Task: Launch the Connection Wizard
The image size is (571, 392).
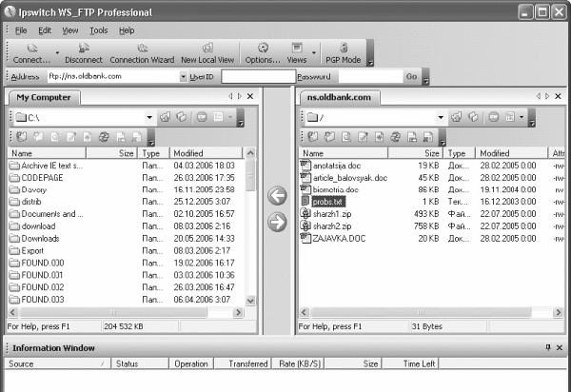Action: click(x=142, y=53)
